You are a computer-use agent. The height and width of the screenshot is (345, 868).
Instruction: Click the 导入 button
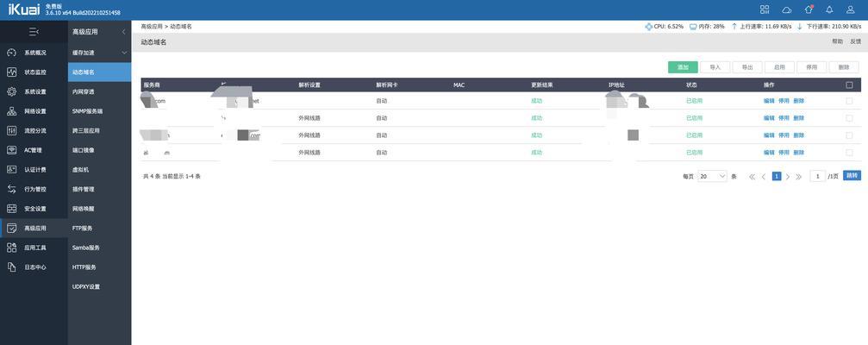point(715,67)
